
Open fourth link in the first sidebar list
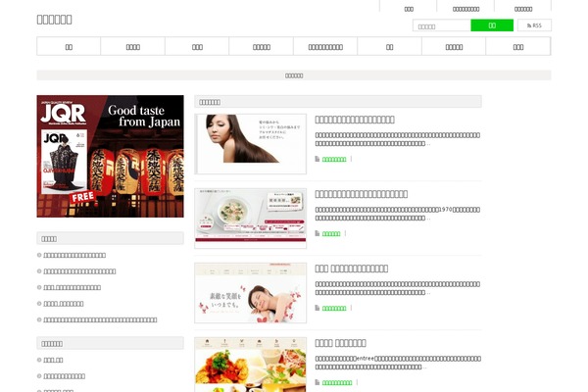coord(64,304)
